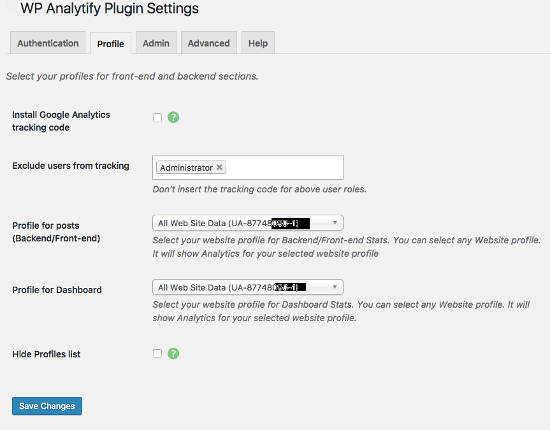Image resolution: width=550 pixels, height=430 pixels.
Task: Click the 'Exclude users from tracking' label
Action: 71,166
